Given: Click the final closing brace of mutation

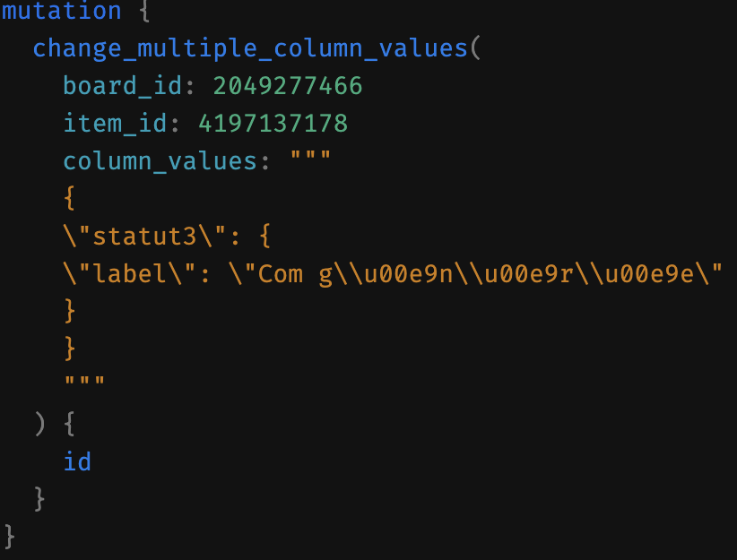Looking at the screenshot, I should pyautogui.click(x=9, y=536).
